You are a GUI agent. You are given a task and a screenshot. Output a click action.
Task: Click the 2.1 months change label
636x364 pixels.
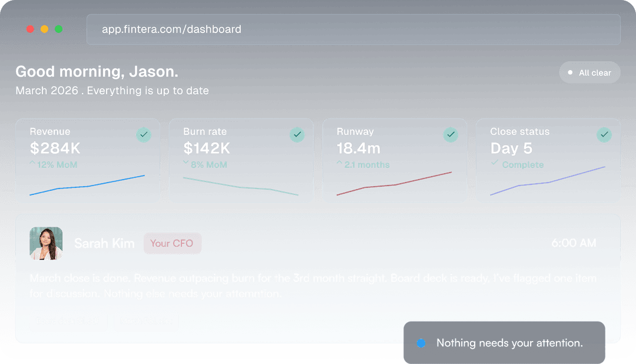[367, 165]
